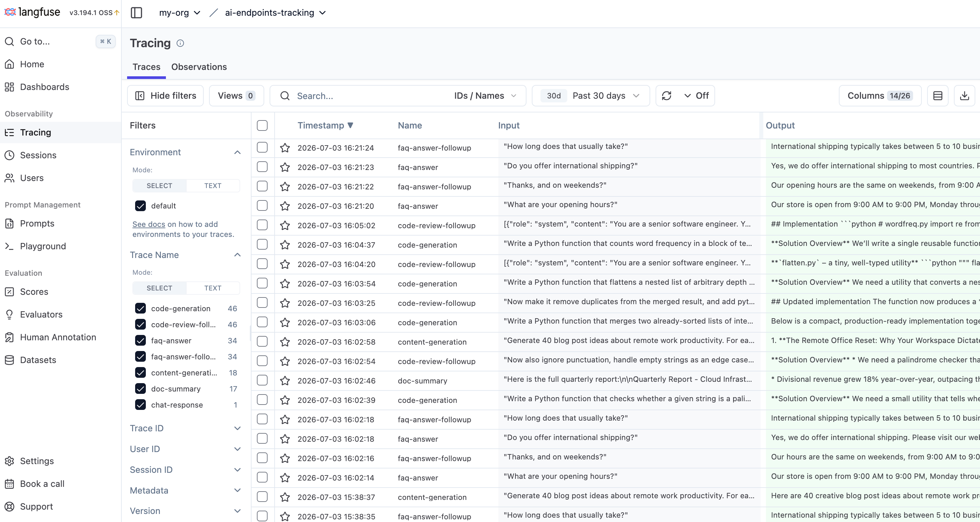This screenshot has width=980, height=522.
Task: Open Sessions in the sidebar
Action: (38, 155)
